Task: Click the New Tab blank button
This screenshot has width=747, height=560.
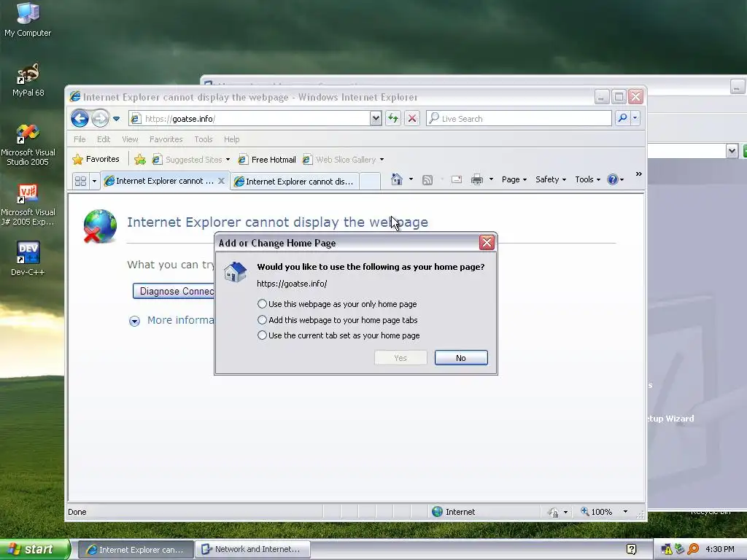Action: pyautogui.click(x=370, y=182)
